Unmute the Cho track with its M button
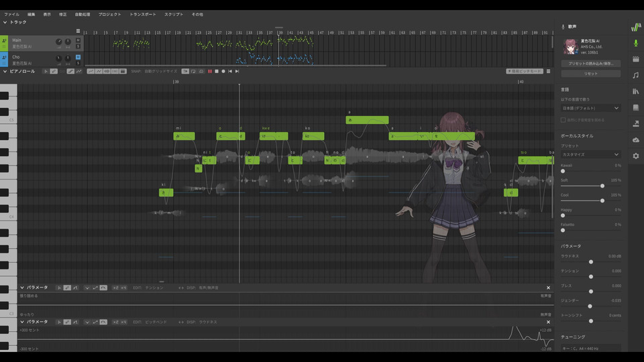644x362 pixels. coord(78,57)
